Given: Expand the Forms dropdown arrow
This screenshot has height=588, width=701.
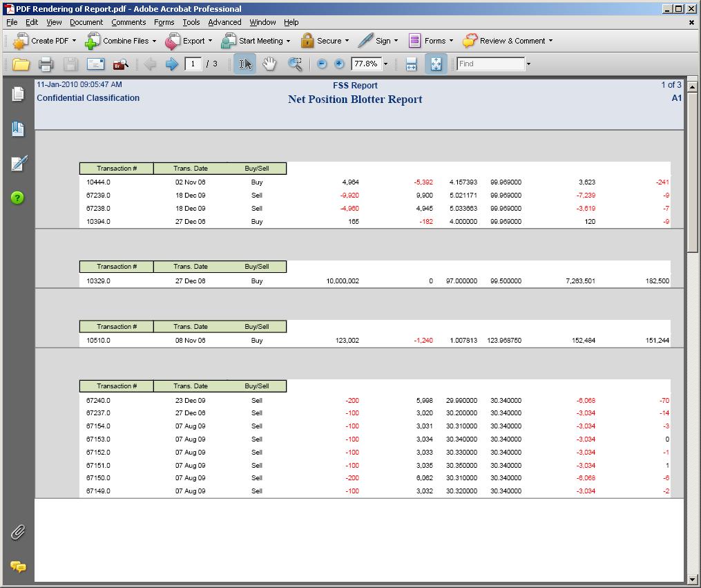Looking at the screenshot, I should 451,41.
